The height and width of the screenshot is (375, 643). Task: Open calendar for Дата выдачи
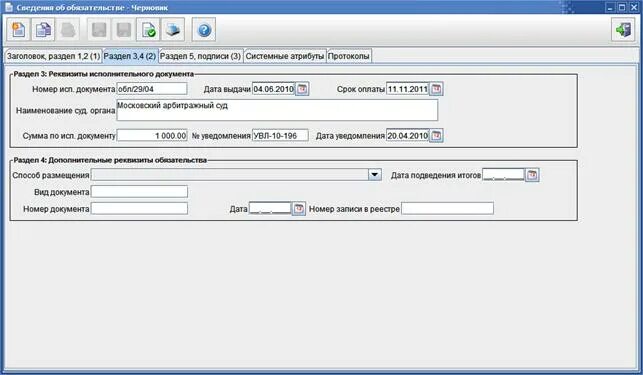pyautogui.click(x=302, y=89)
